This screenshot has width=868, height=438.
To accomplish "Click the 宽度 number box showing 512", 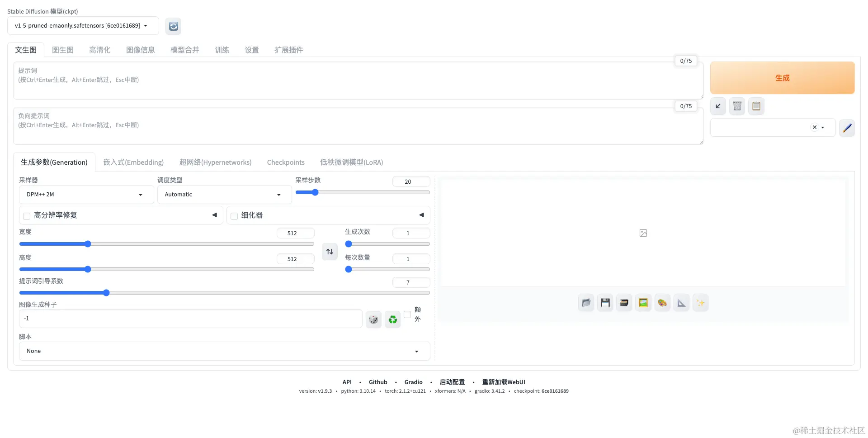I will pyautogui.click(x=295, y=233).
